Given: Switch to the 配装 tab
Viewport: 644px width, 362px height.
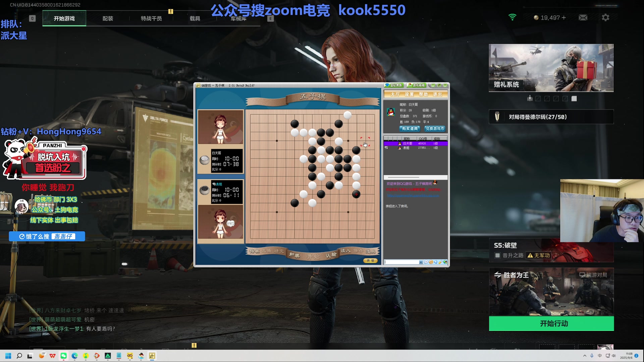Looking at the screenshot, I should tap(108, 18).
